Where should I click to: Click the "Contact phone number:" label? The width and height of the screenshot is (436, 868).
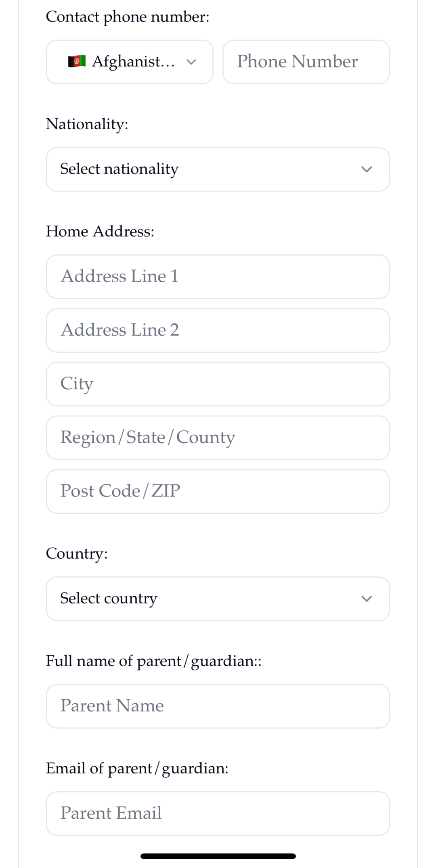point(128,17)
